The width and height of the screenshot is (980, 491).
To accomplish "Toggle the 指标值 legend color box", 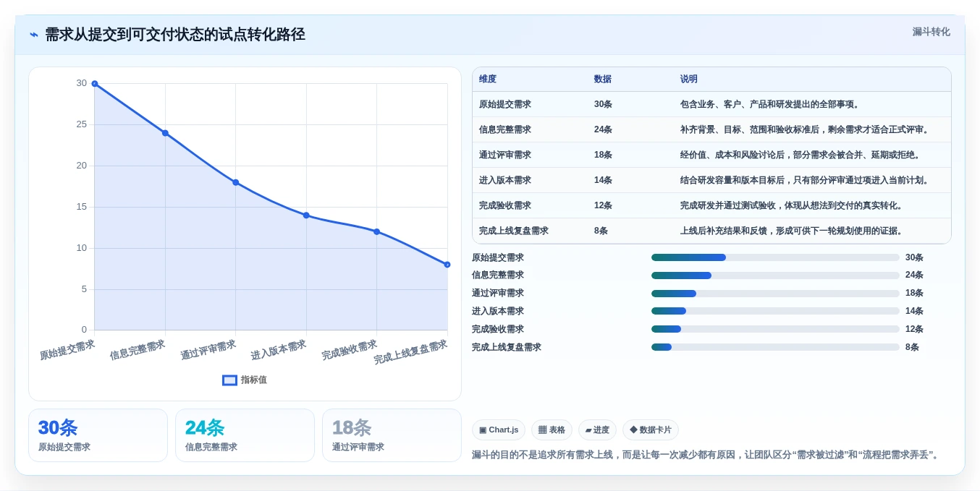I will tap(229, 380).
